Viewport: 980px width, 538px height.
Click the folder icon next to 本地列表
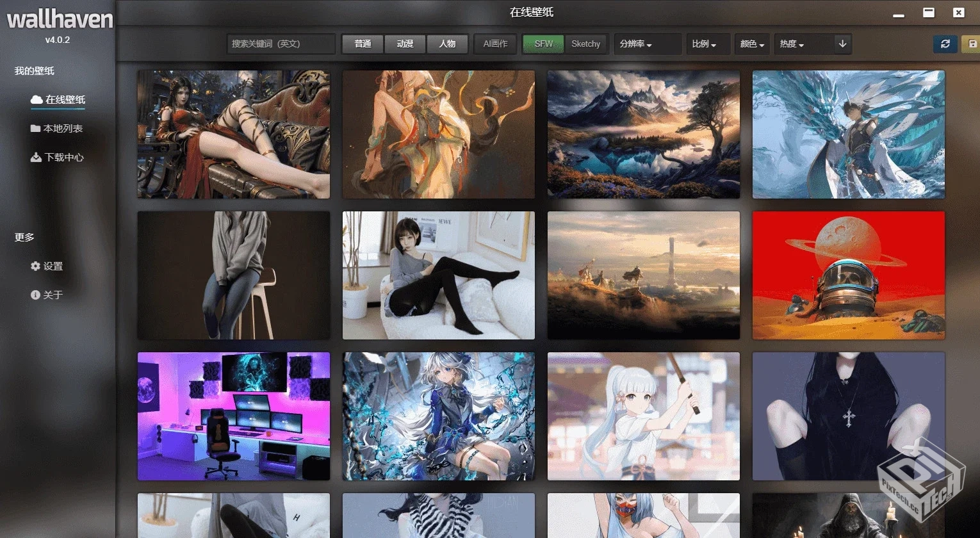coord(35,128)
